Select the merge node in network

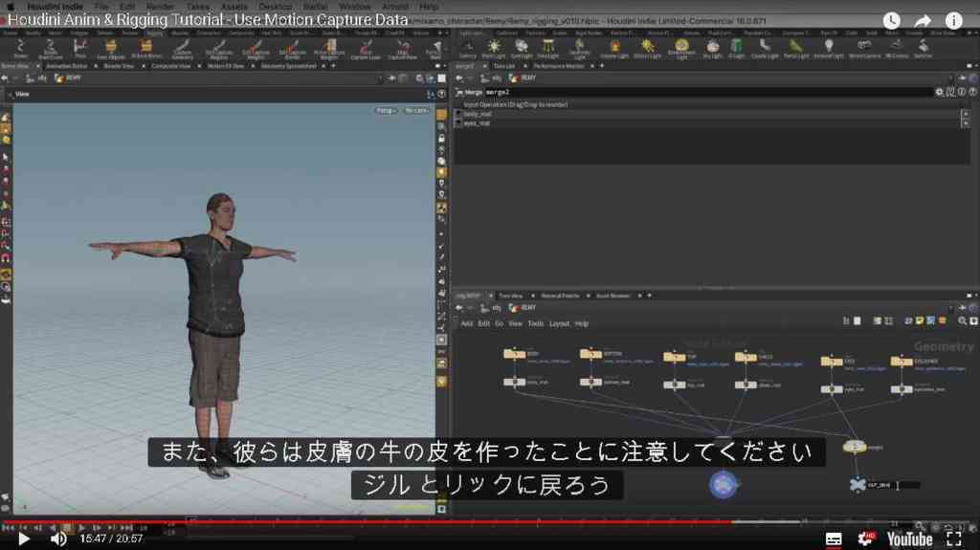855,447
